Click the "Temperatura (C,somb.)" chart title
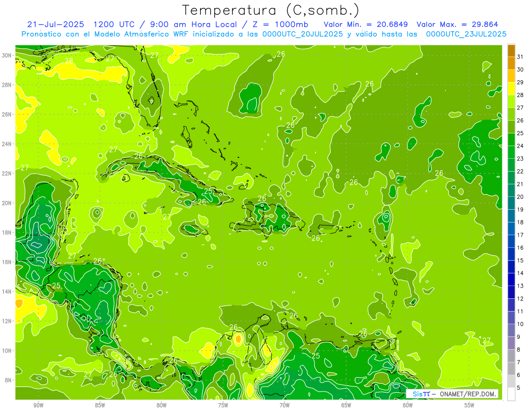The width and height of the screenshot is (532, 411). [x=271, y=10]
